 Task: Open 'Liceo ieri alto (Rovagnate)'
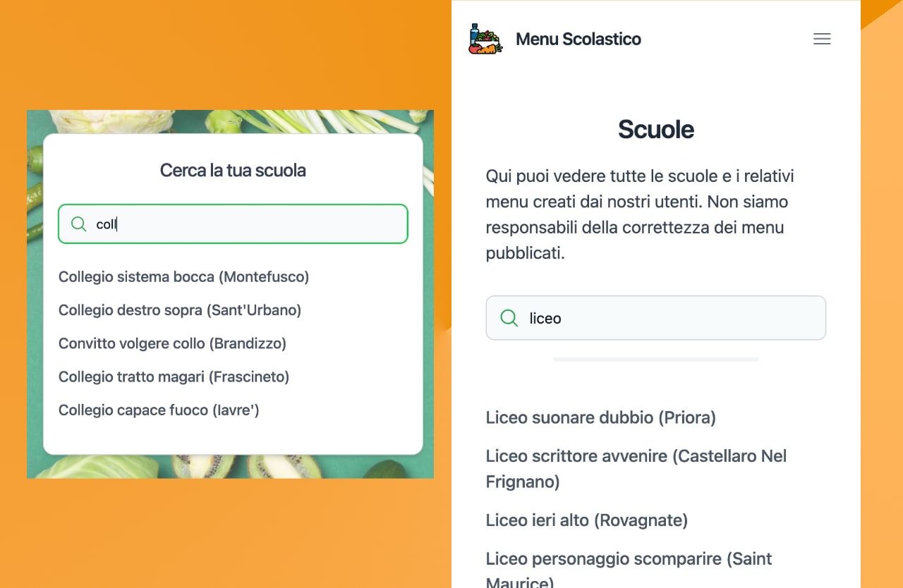click(x=586, y=520)
